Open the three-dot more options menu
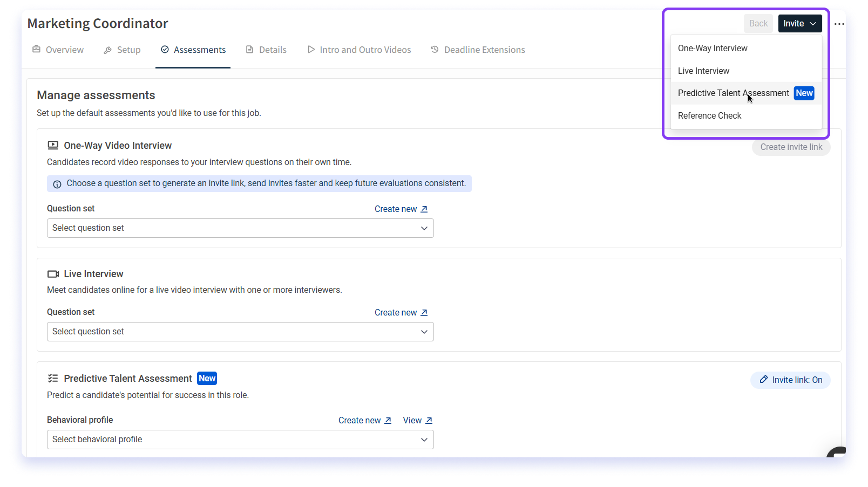Screen dimensions: 868x487 point(839,24)
